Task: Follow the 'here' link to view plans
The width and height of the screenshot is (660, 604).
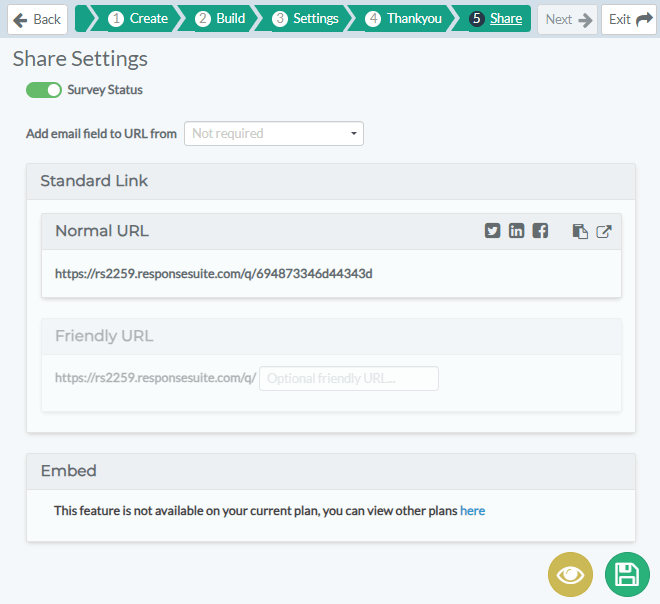Action: pos(472,511)
